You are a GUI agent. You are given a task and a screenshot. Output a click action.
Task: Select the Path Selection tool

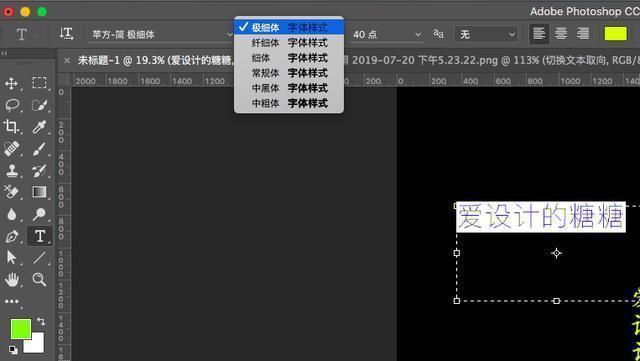(11, 258)
